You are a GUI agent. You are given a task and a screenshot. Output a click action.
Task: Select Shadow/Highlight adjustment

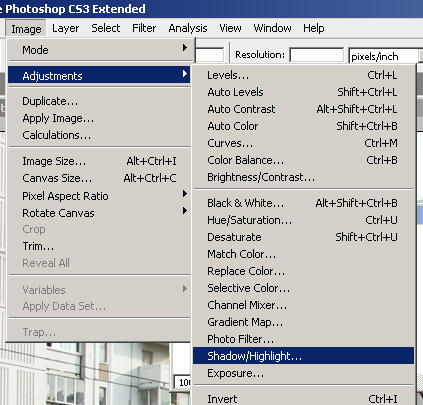pyautogui.click(x=303, y=356)
